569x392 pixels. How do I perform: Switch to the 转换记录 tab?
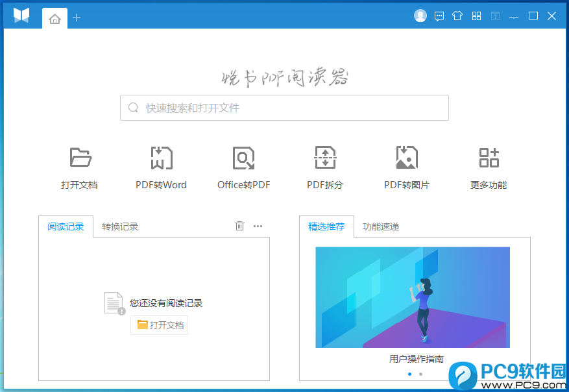pos(120,227)
